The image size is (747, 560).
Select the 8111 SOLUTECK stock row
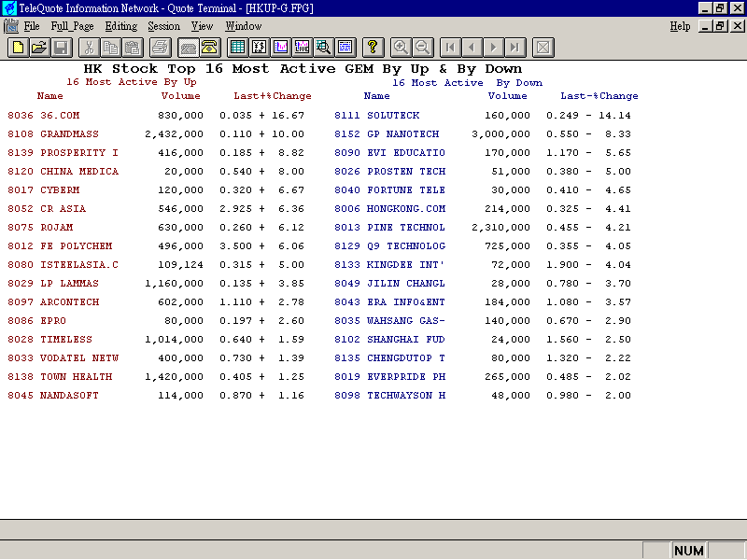[x=483, y=115]
